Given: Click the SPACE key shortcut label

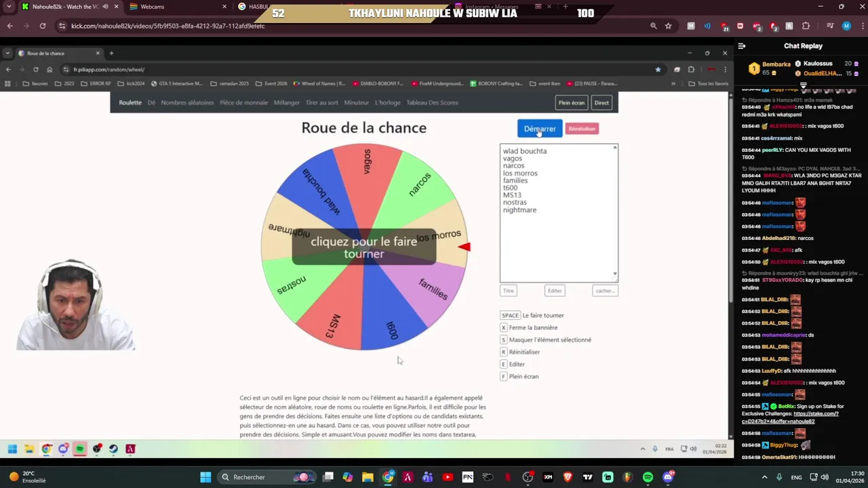Looking at the screenshot, I should tap(510, 315).
